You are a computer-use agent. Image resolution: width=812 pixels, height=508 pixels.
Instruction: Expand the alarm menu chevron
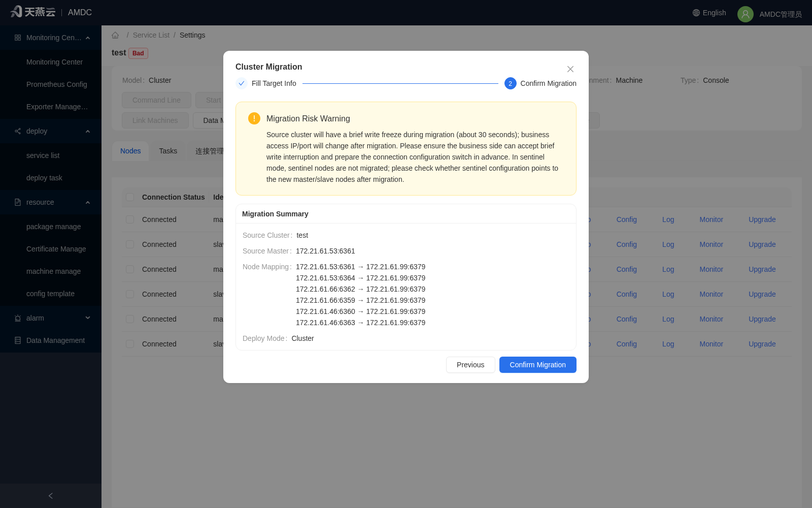pos(88,318)
